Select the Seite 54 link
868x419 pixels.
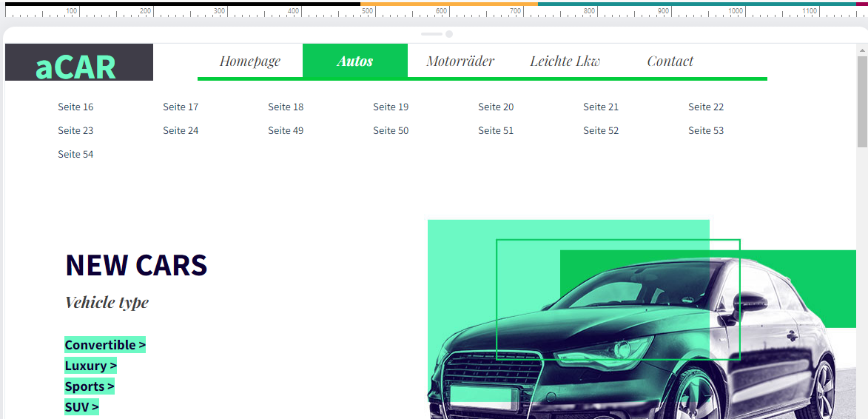[75, 155]
